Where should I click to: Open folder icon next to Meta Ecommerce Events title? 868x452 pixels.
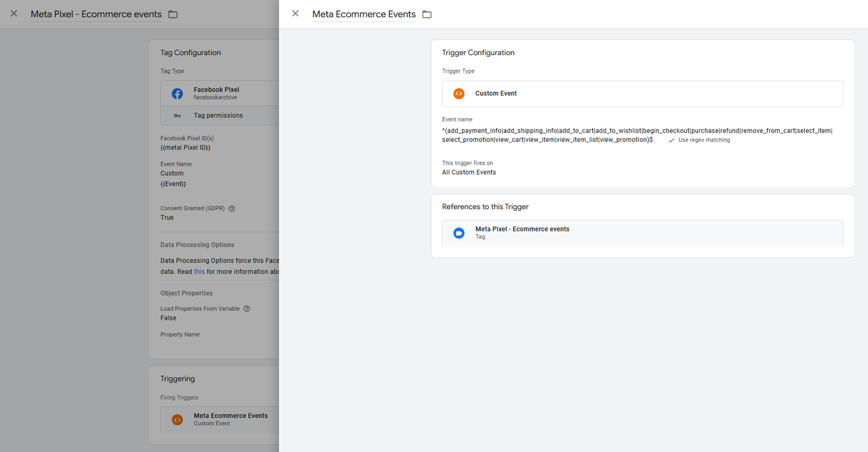pyautogui.click(x=427, y=14)
